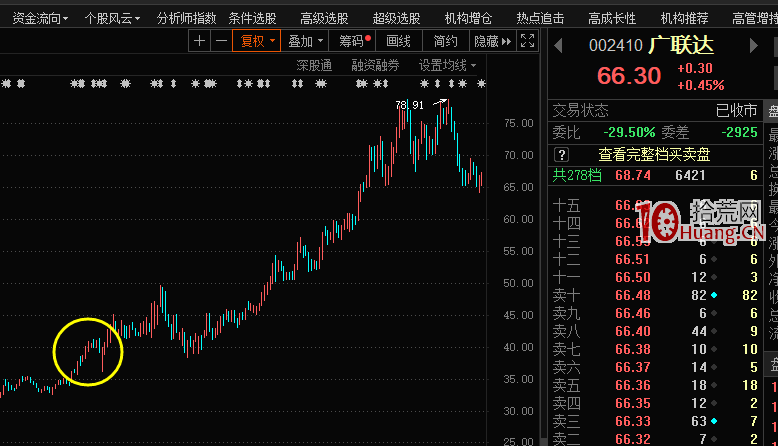Screen dimensions: 778x446
Task: Open the question mark help icon
Action: click(561, 155)
